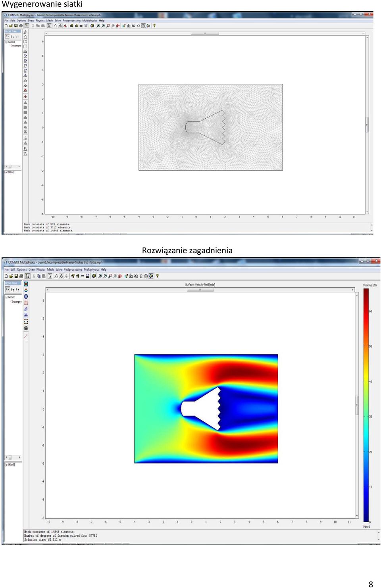Open Options menu in lower results window
Viewport: 381px width, 588px height.
pos(22,270)
